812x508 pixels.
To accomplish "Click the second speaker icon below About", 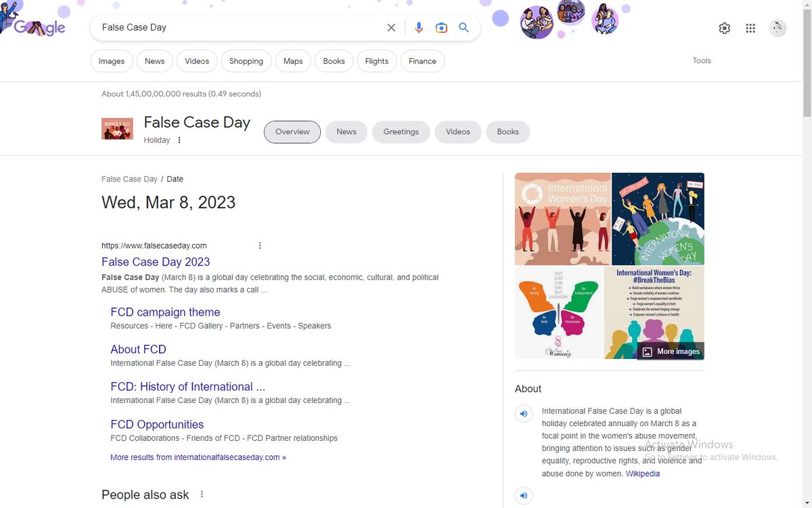I will [524, 496].
